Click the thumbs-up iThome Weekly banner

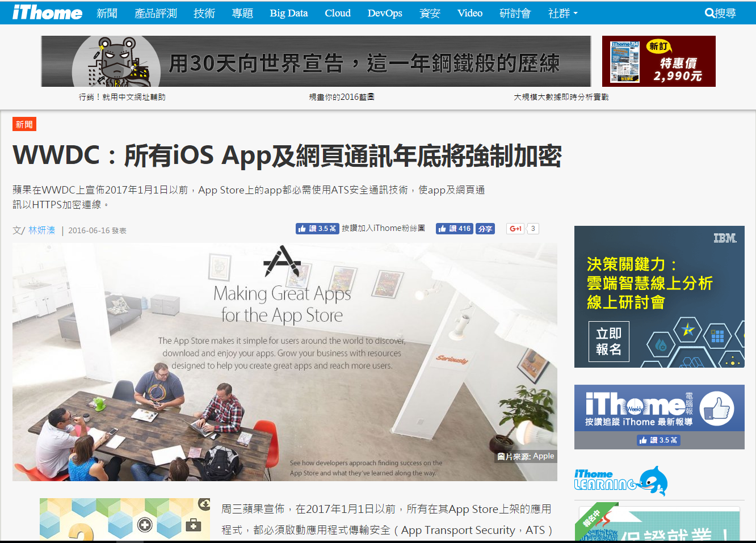659,408
